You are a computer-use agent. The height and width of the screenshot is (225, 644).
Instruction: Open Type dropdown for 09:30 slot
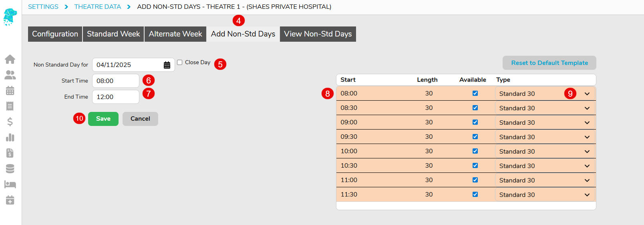coord(545,137)
